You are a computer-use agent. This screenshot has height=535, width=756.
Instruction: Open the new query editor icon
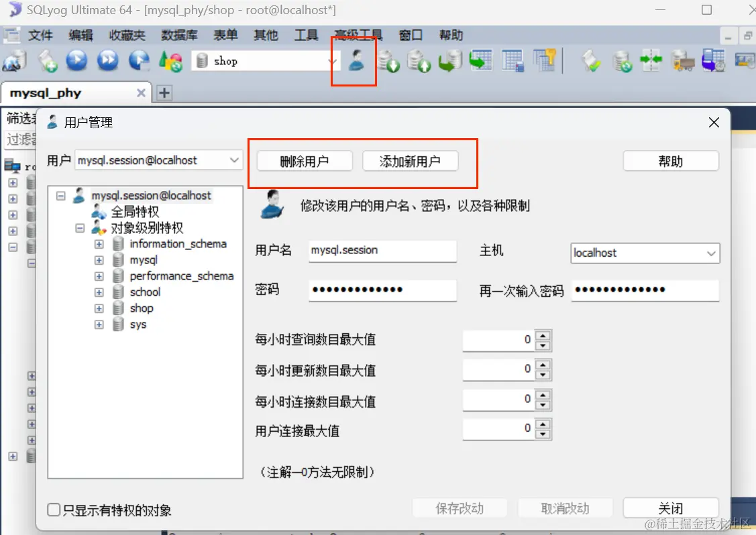click(48, 61)
